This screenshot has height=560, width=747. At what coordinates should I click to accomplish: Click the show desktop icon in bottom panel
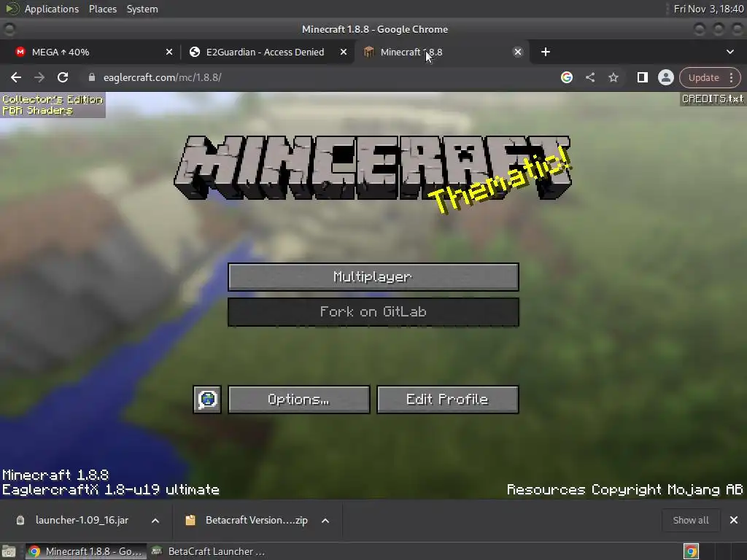pos(8,551)
